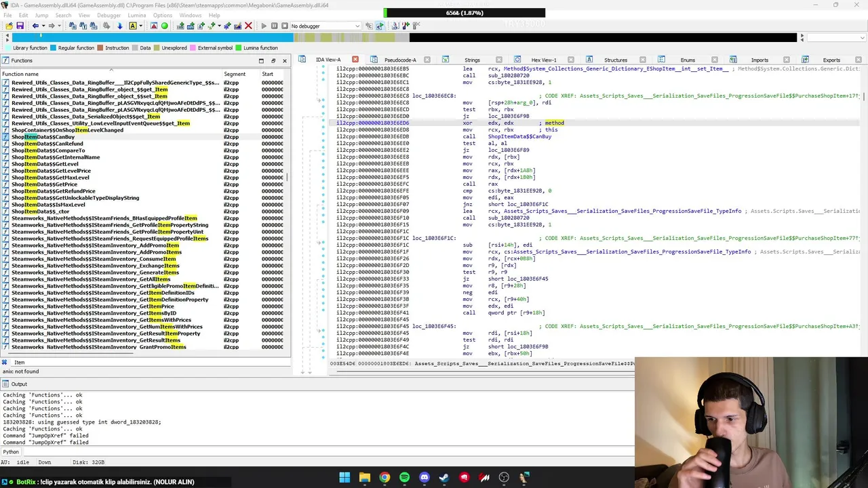Close the Pseudocode-A tab

[427, 60]
